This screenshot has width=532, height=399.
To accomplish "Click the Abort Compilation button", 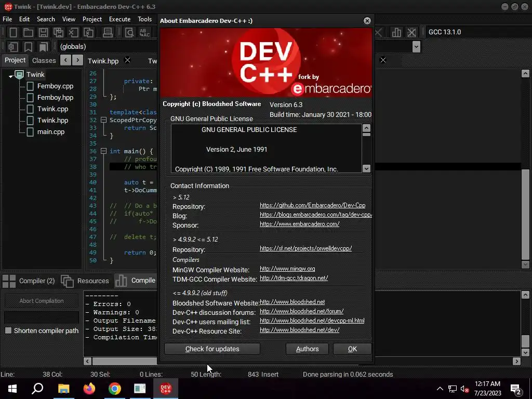I will [x=42, y=301].
